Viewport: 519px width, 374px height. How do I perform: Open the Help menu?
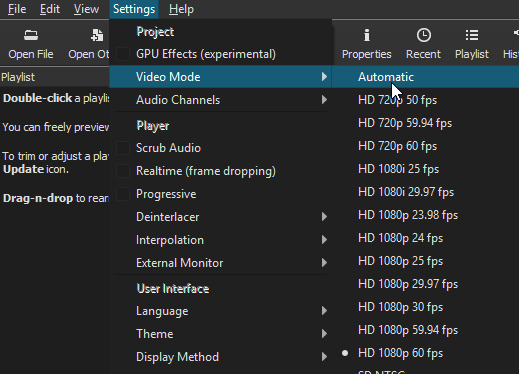(x=181, y=9)
